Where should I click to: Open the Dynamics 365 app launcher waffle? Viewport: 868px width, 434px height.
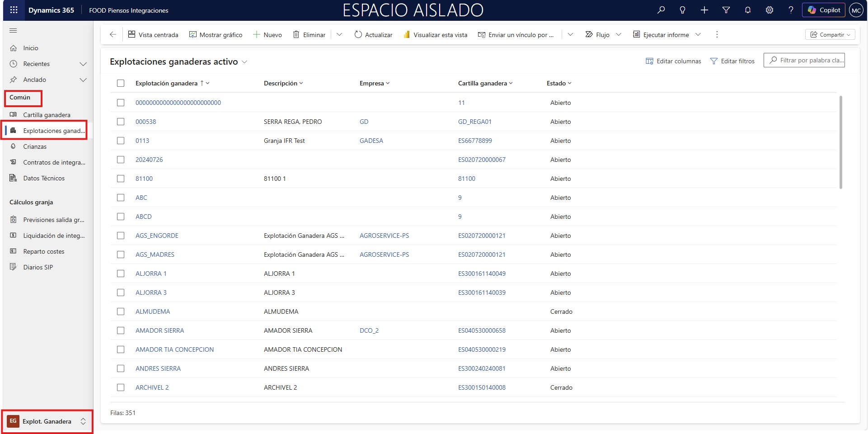tap(14, 10)
